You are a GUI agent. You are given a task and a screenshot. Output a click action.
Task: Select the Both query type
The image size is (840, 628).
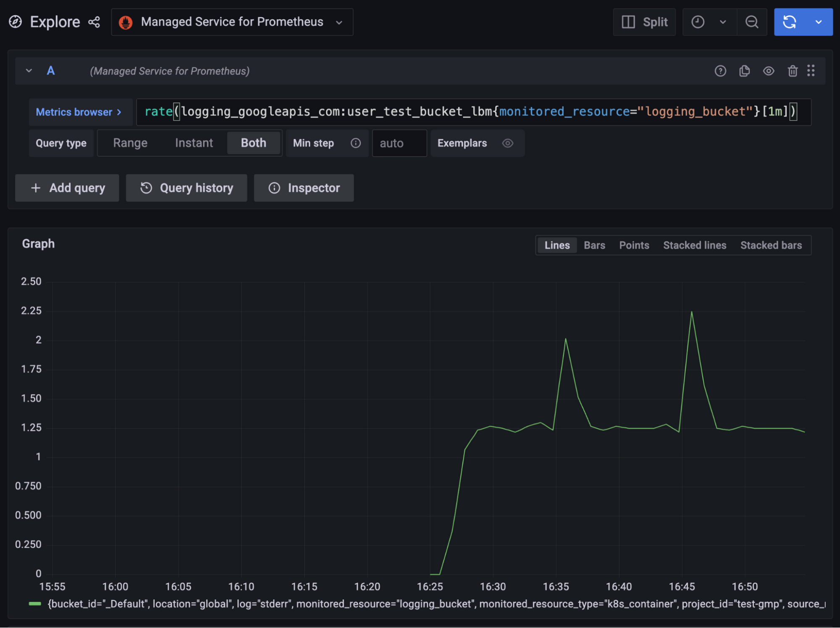point(254,143)
